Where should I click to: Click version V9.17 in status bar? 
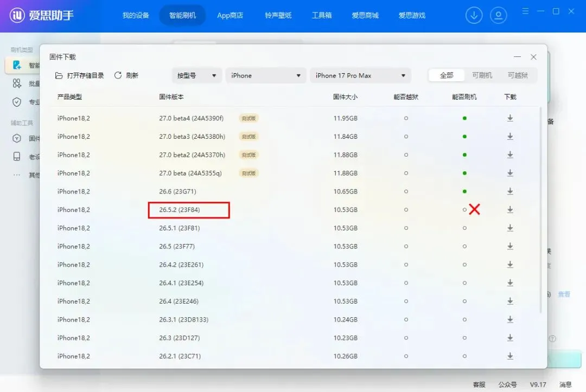(x=538, y=384)
